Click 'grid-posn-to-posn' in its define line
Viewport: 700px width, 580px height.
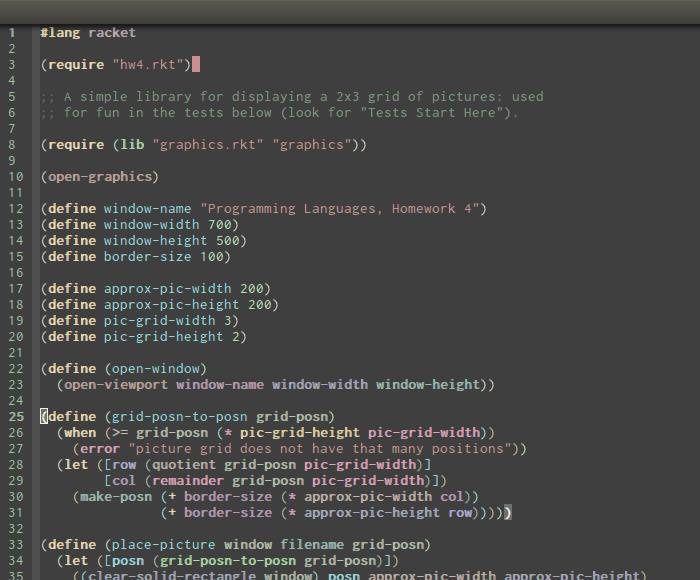tap(179, 417)
